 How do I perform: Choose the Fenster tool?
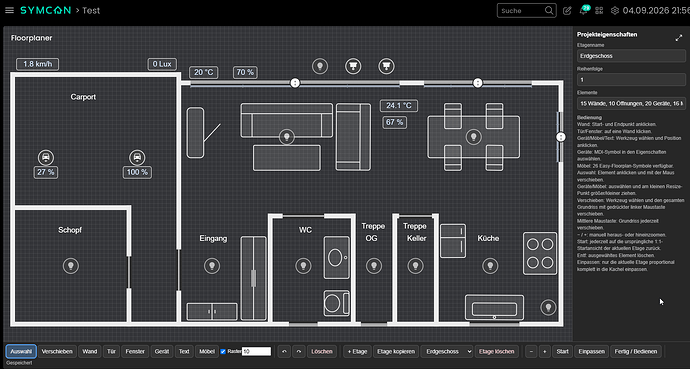pos(135,351)
